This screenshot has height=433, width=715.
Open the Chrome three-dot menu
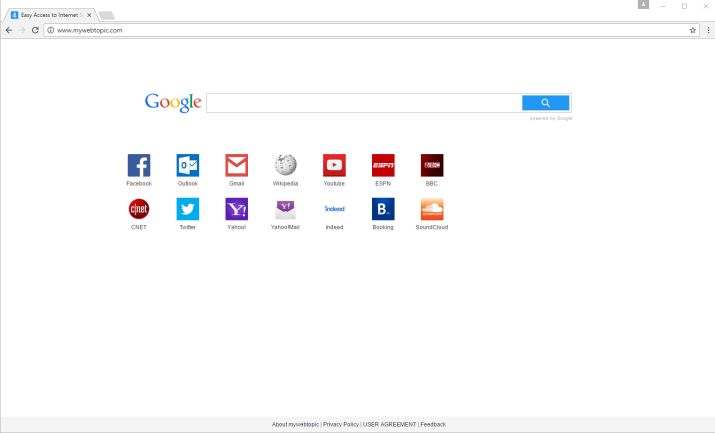708,30
